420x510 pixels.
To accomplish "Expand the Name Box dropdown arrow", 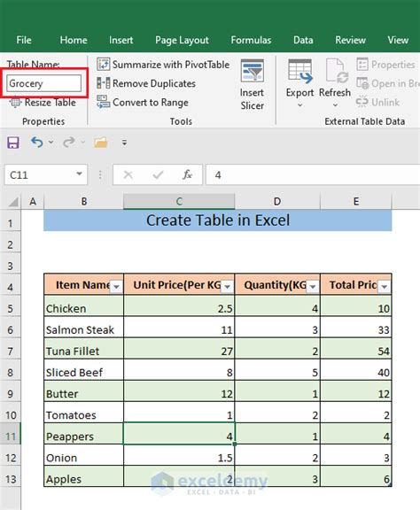I will point(79,174).
